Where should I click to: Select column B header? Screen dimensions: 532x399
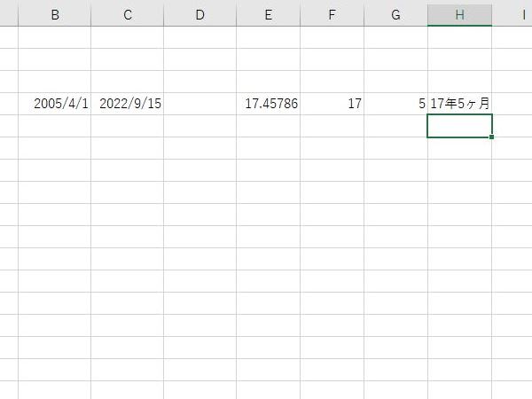(x=55, y=15)
